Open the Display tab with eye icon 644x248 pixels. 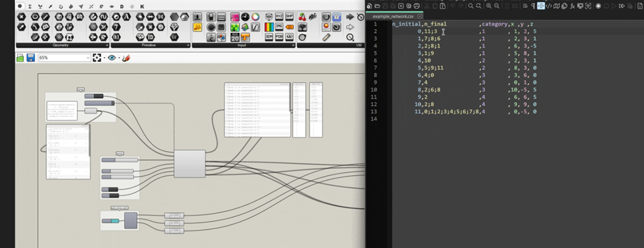coord(112,7)
